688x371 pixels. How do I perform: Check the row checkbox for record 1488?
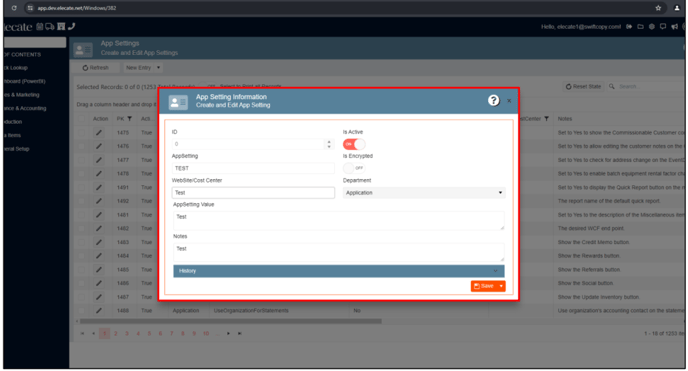pos(82,310)
